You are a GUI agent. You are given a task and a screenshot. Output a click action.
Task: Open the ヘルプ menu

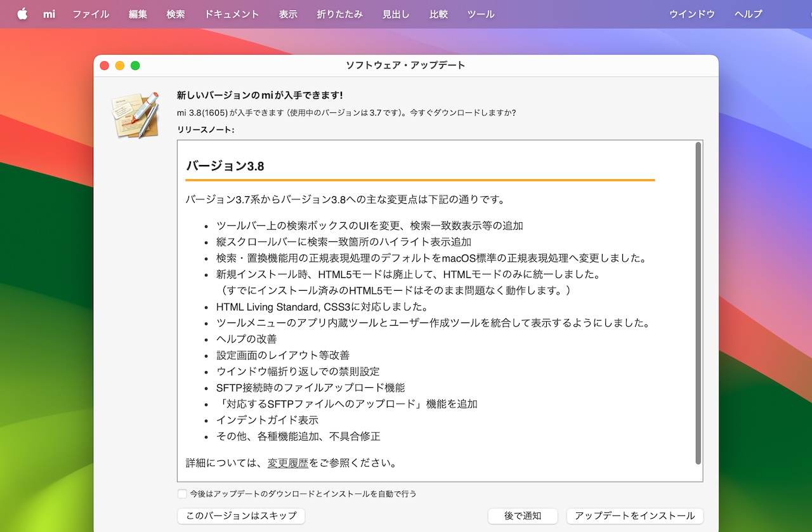[x=749, y=14]
